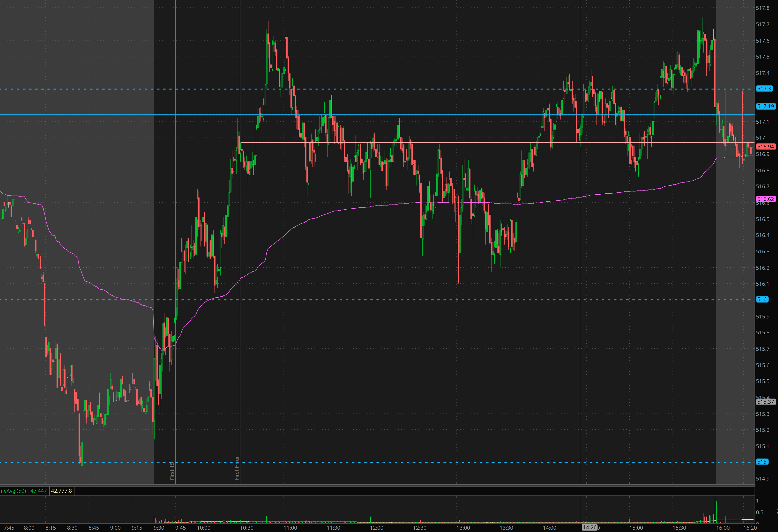Click the 14:26 crosshair time marker
Screen dimensions: 778x532
point(590,527)
